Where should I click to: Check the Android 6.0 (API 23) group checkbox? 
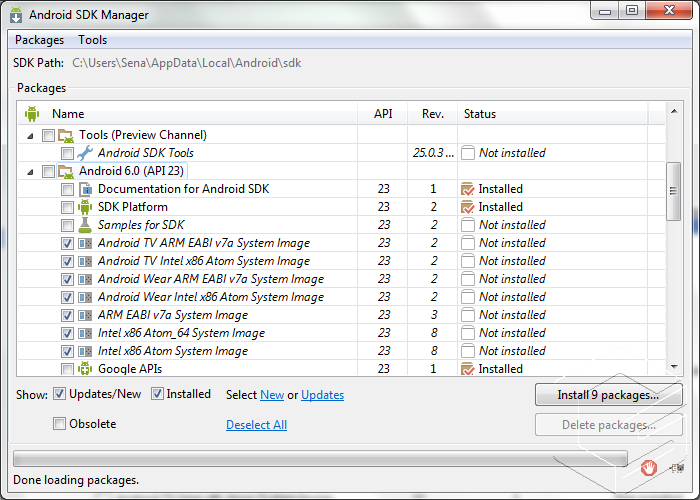(48, 171)
